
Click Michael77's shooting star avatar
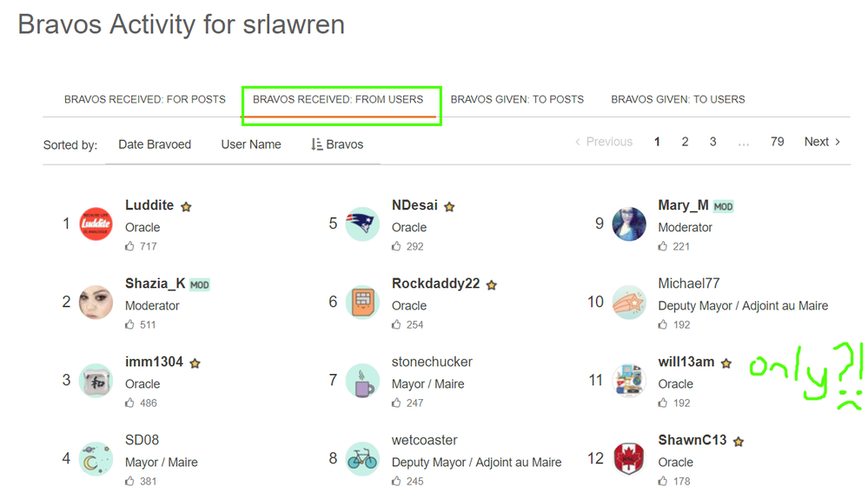click(628, 302)
